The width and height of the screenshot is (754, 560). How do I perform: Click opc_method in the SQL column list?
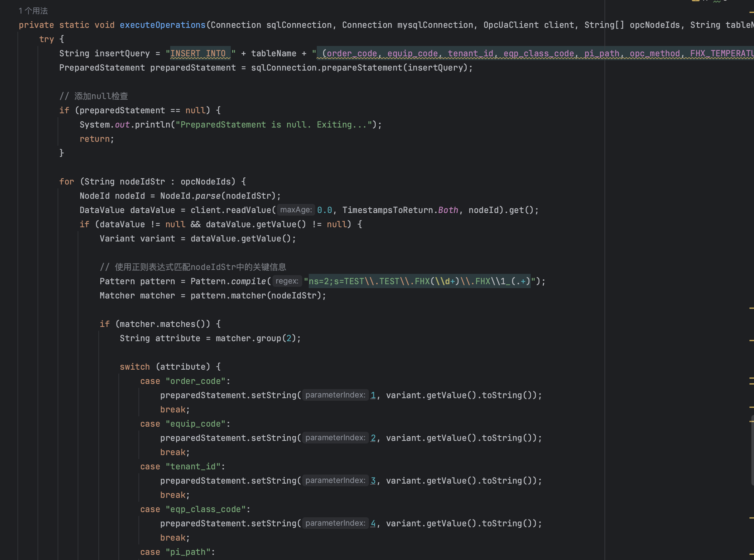click(655, 53)
